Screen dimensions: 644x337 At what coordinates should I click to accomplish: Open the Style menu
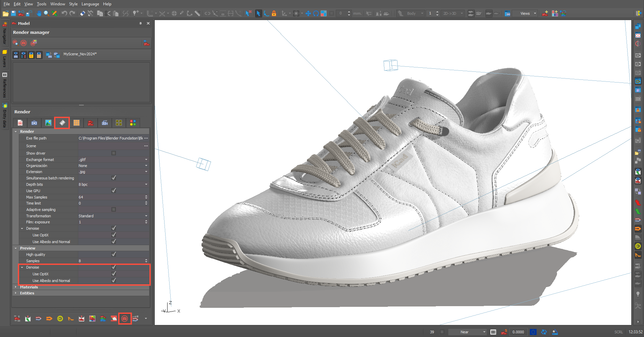(73, 4)
